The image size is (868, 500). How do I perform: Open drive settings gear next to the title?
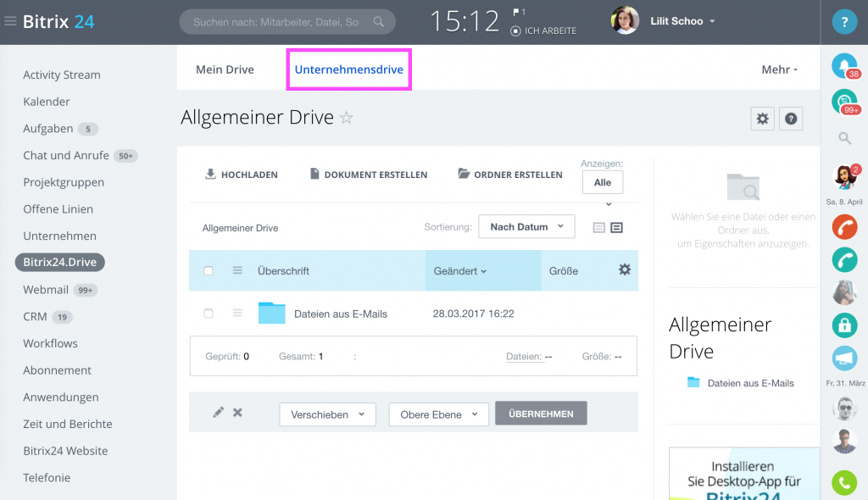[762, 119]
